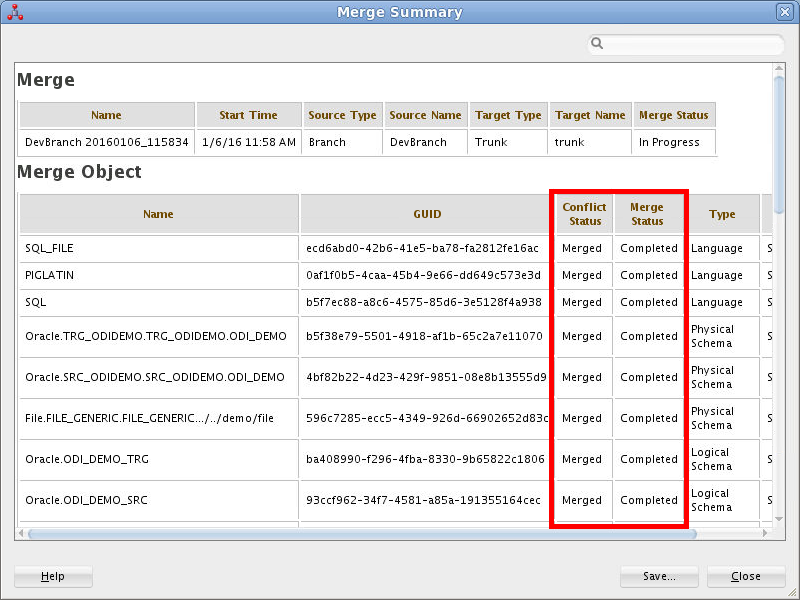800x600 pixels.
Task: Select Merge table Name column header
Action: [107, 115]
